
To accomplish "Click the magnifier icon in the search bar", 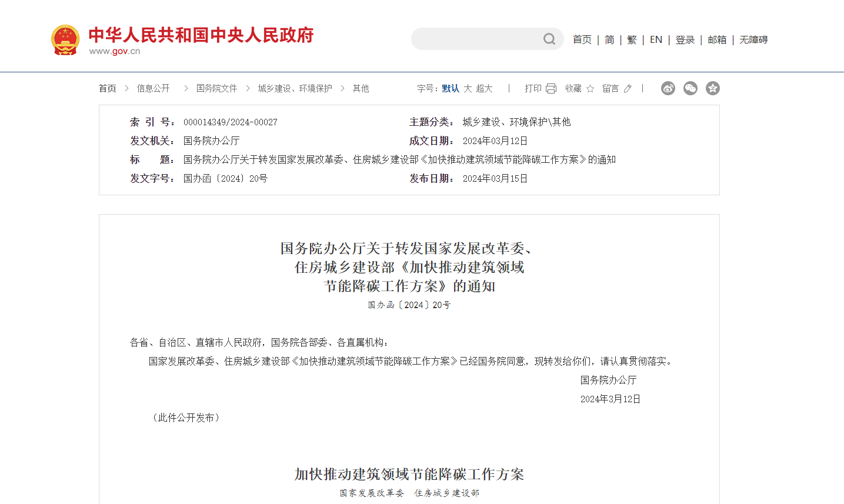I will pos(548,39).
